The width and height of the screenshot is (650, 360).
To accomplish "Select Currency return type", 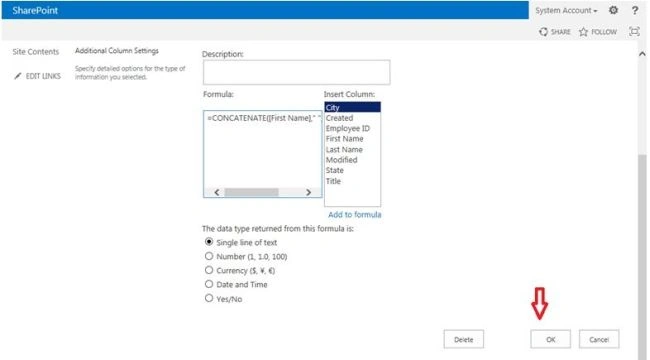I will coord(209,270).
